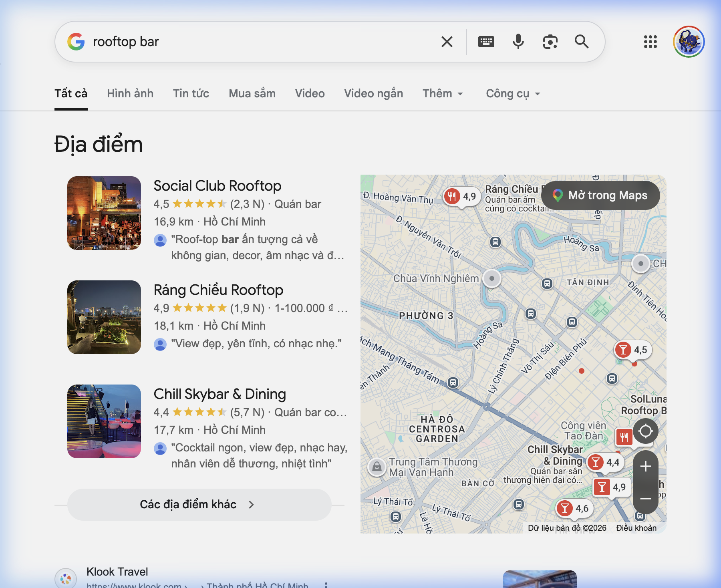The image size is (721, 588).
Task: Click the Chill Skybar & Dining map label
Action: pyautogui.click(x=555, y=455)
